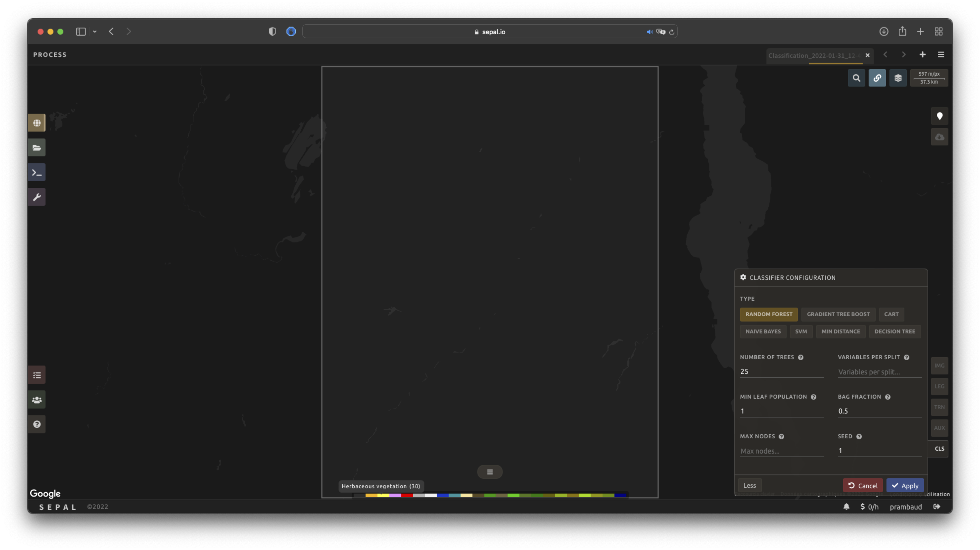Collapse advanced options with Less button
This screenshot has height=550, width=980.
(749, 485)
